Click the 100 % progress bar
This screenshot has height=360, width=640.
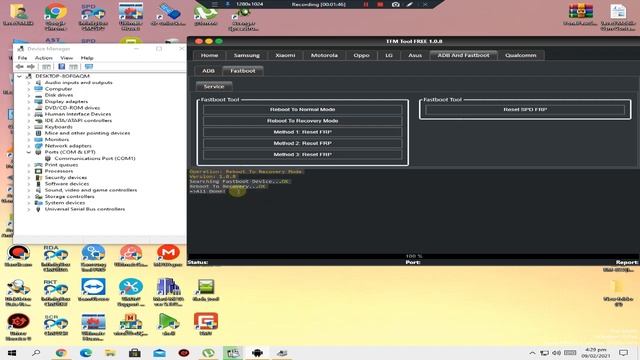point(413,256)
